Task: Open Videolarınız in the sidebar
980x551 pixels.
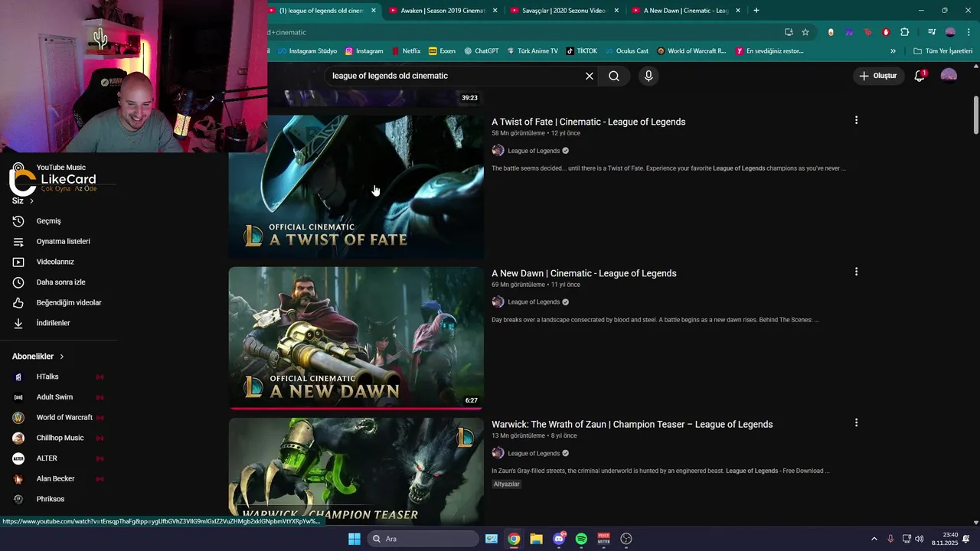Action: coord(55,262)
